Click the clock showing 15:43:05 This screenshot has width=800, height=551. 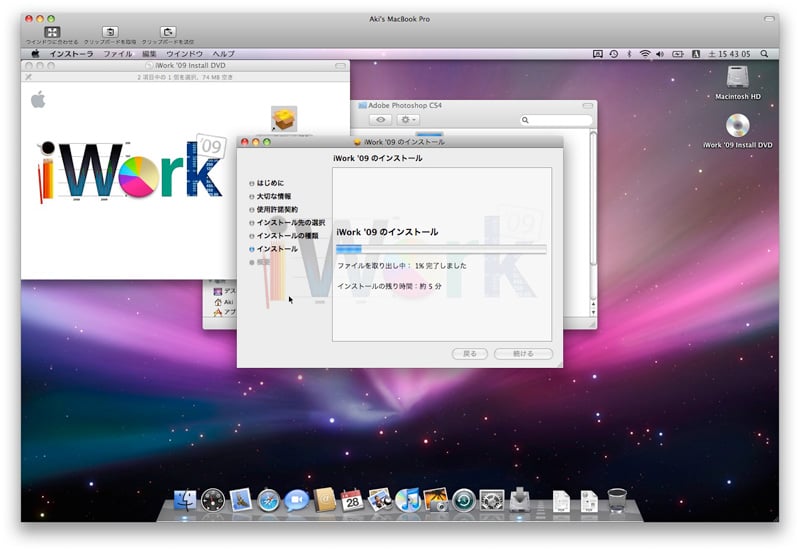coord(730,54)
